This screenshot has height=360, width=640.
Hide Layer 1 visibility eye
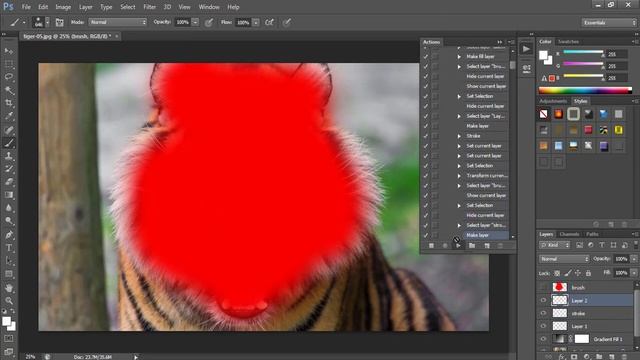point(543,326)
